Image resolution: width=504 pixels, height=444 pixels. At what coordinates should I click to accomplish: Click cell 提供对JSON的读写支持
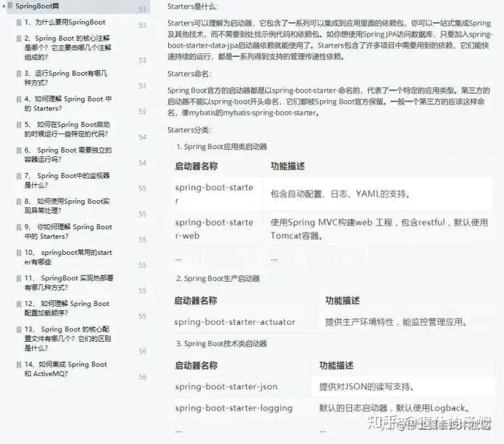click(367, 387)
